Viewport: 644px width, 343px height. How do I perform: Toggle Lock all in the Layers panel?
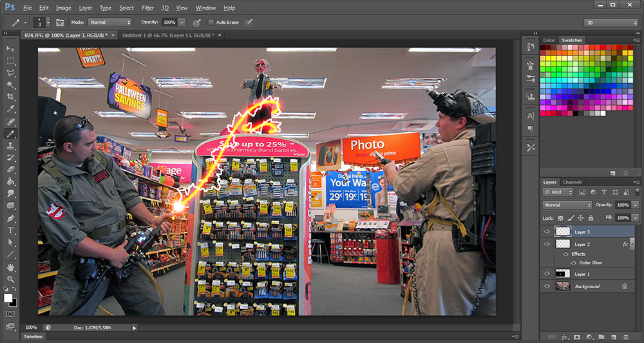tap(591, 218)
